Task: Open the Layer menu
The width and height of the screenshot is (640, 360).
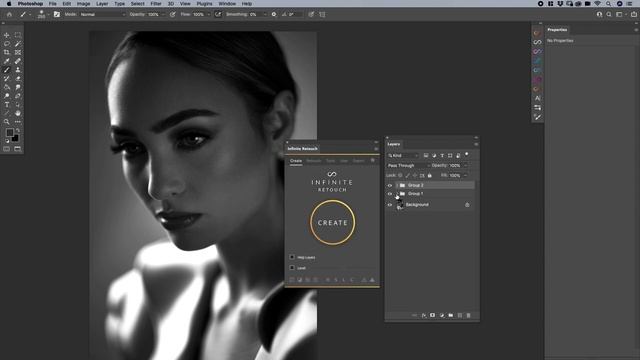Action: click(x=102, y=4)
